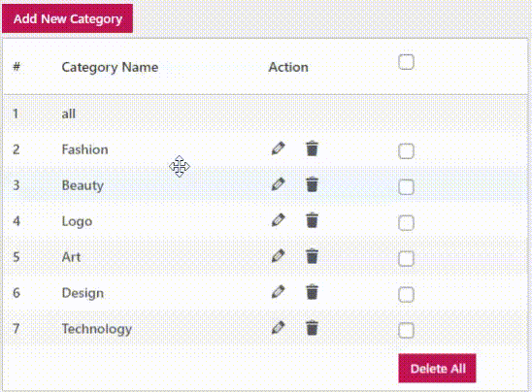This screenshot has height=392, width=532.
Task: Delete the Technology category using trash icon
Action: 312,328
